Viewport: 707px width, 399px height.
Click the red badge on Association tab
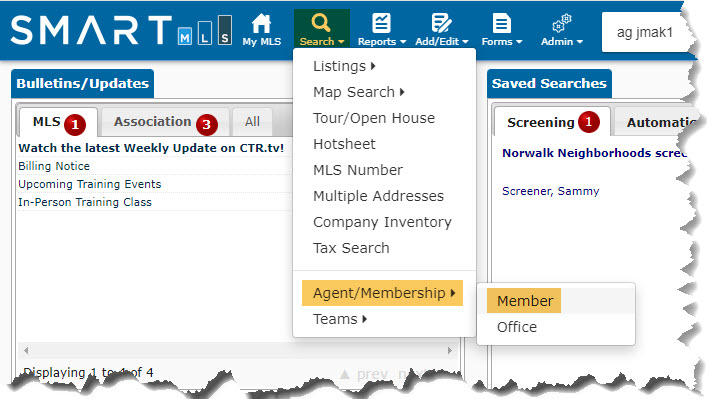(x=207, y=125)
